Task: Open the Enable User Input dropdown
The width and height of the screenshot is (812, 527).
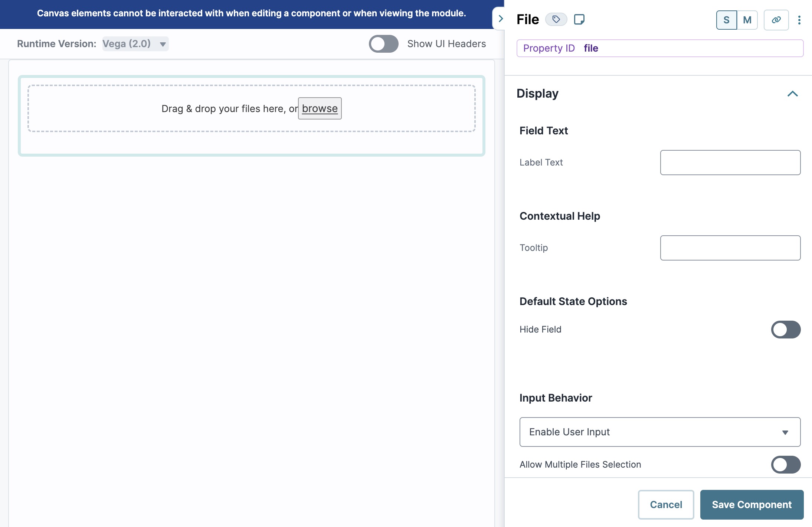Action: pos(660,432)
